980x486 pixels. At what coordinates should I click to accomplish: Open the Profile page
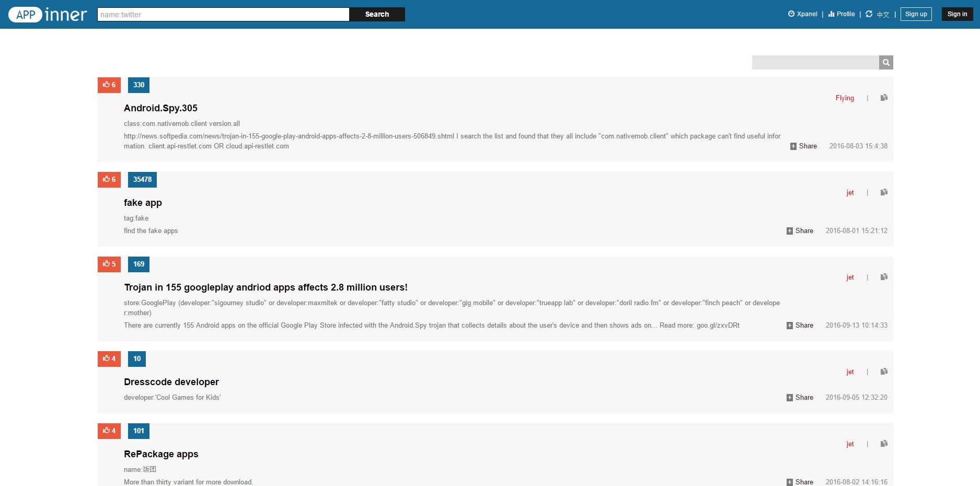[x=841, y=14]
